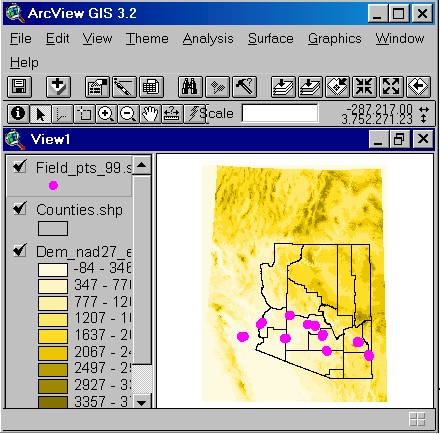Close the View1 window
Viewport: 440px width, 434px height.
pos(423,139)
